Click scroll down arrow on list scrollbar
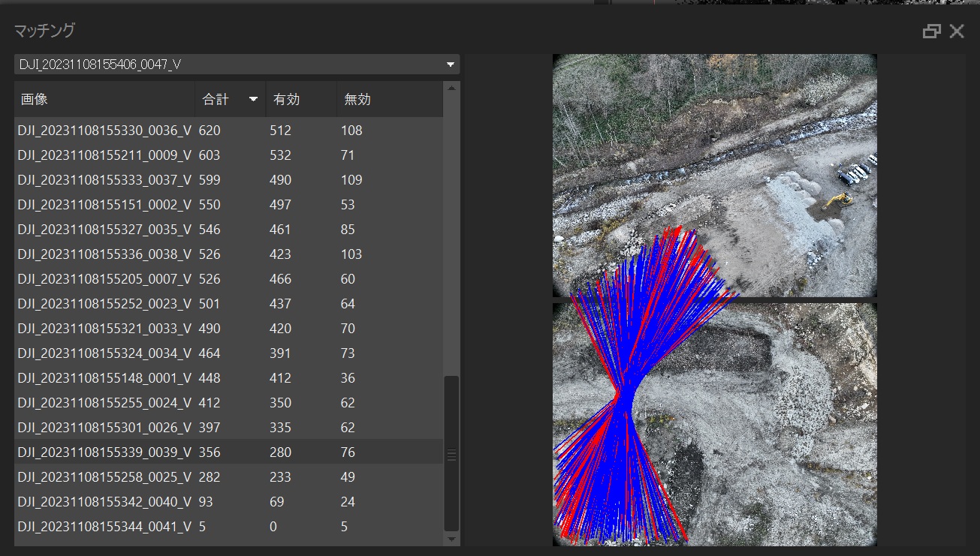 click(451, 539)
